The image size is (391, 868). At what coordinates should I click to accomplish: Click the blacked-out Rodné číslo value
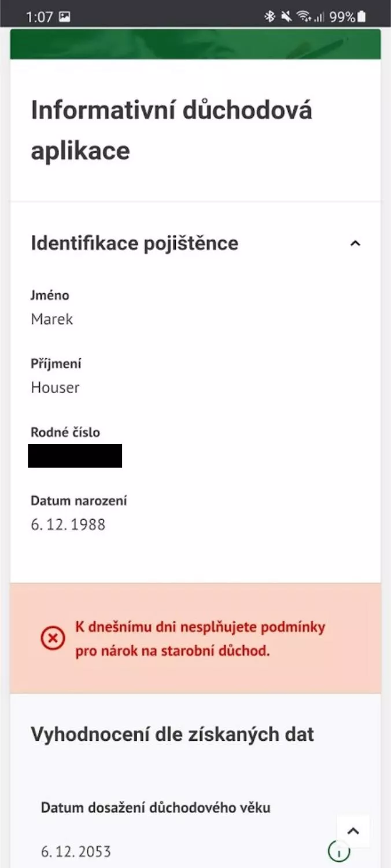75,456
